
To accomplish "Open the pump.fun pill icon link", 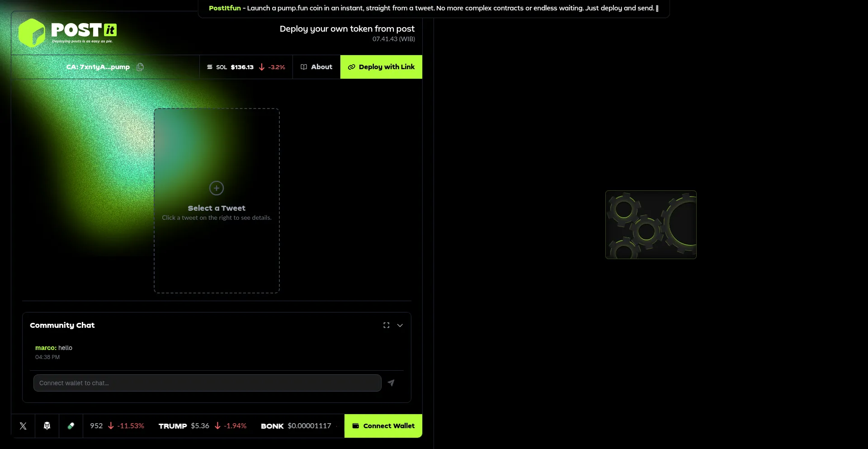I will 71,426.
